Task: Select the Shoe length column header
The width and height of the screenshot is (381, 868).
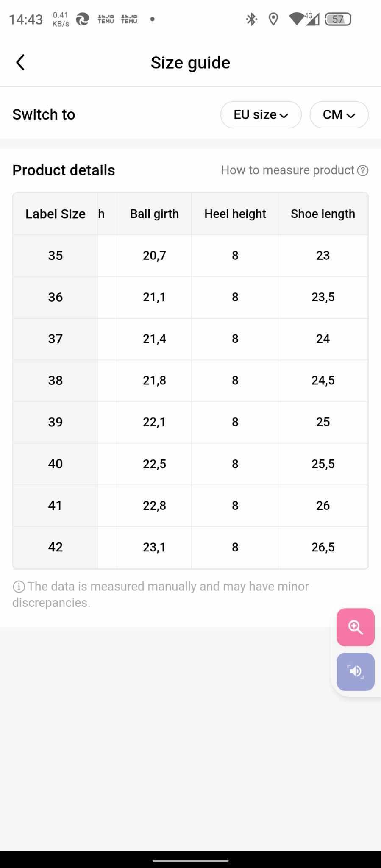Action: [323, 214]
